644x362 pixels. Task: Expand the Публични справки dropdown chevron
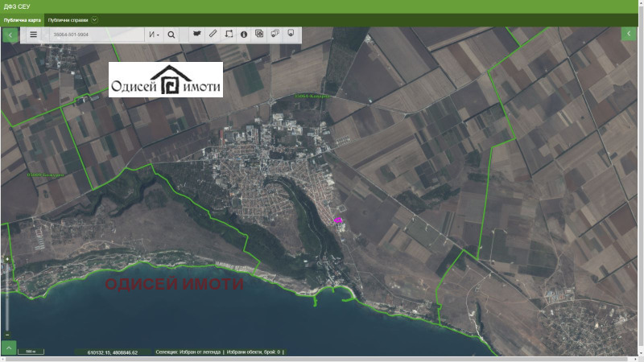95,19
